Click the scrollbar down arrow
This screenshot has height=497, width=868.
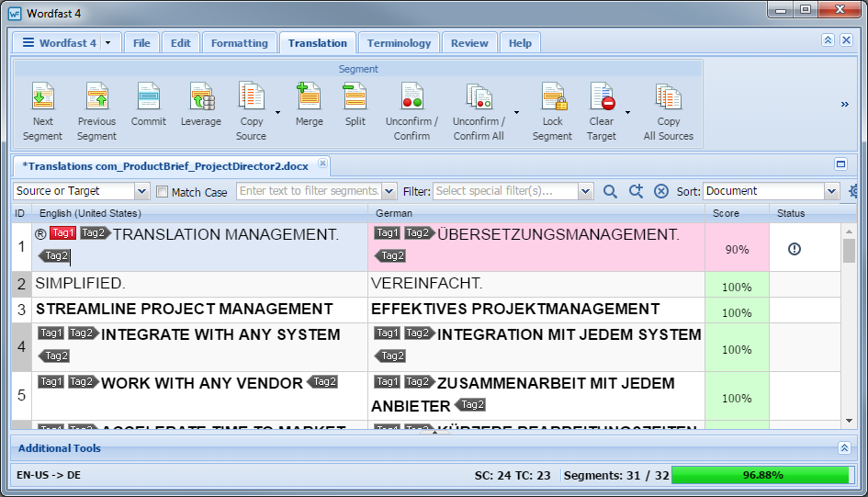[850, 421]
